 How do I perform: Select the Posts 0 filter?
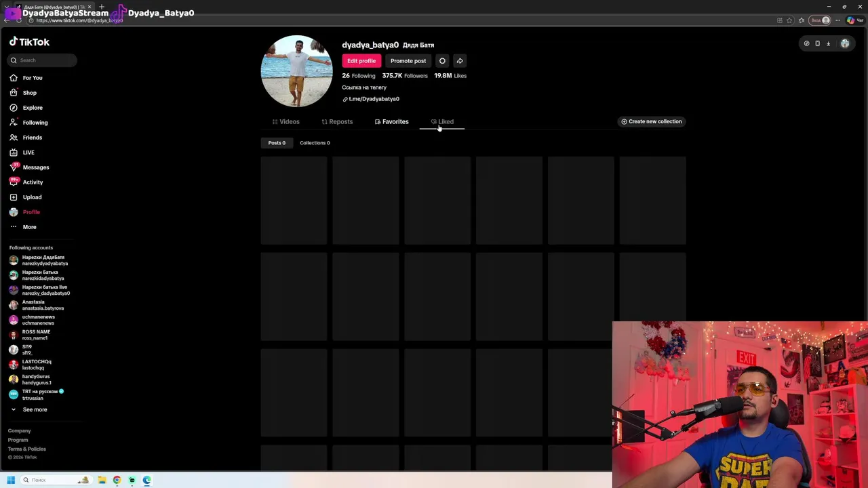277,143
